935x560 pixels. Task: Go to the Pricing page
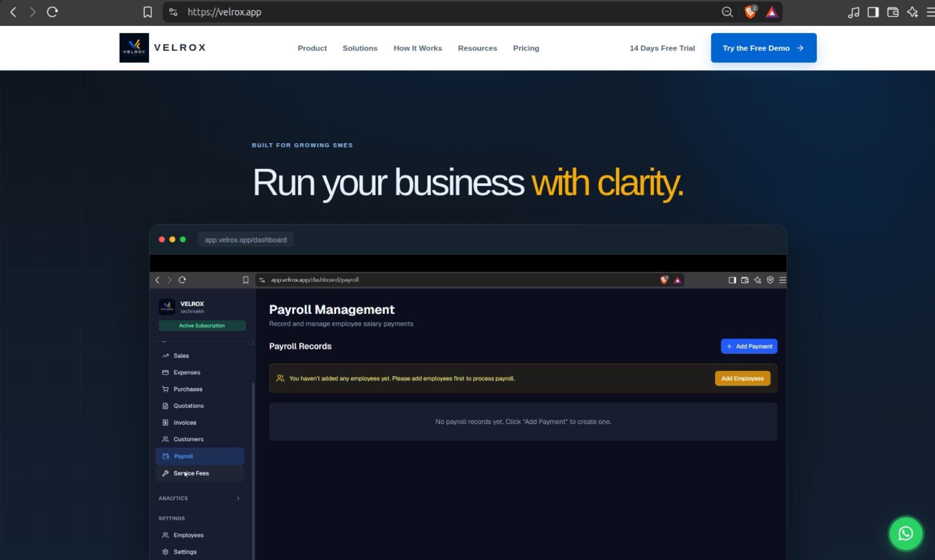526,48
